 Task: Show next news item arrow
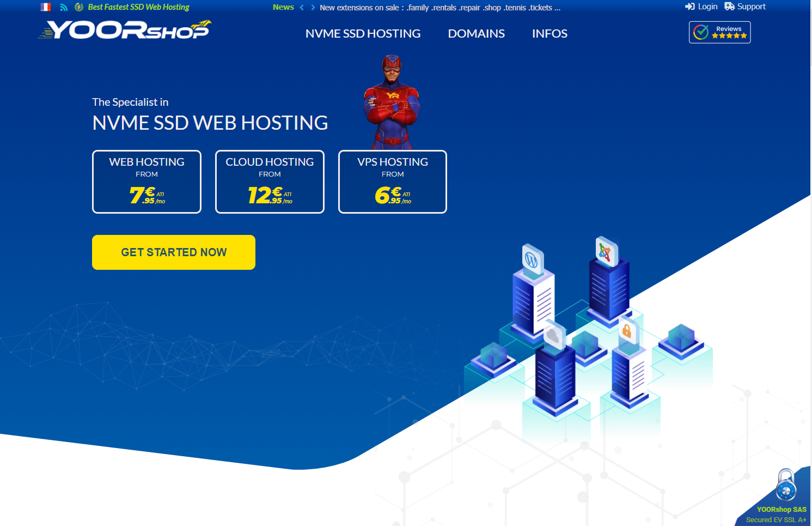pos(313,8)
